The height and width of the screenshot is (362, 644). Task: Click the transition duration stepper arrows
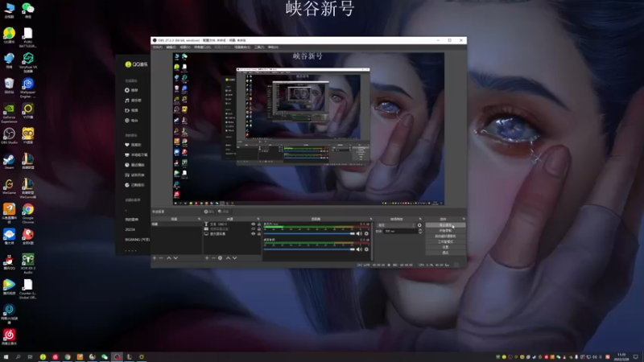(x=419, y=232)
